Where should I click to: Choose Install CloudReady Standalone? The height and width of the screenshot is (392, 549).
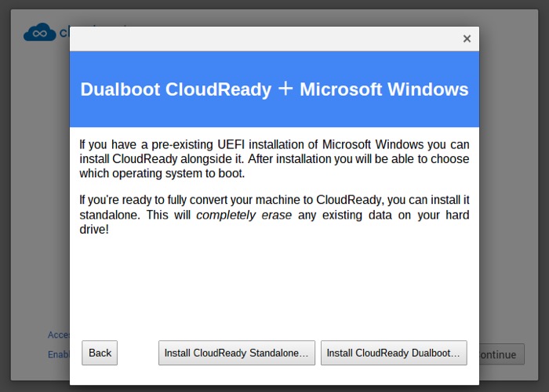click(237, 353)
